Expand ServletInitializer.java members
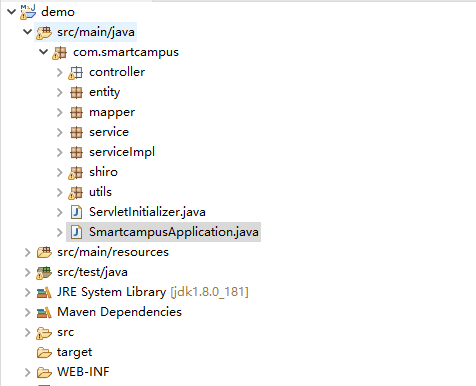Image resolution: width=476 pixels, height=386 pixels. click(60, 212)
